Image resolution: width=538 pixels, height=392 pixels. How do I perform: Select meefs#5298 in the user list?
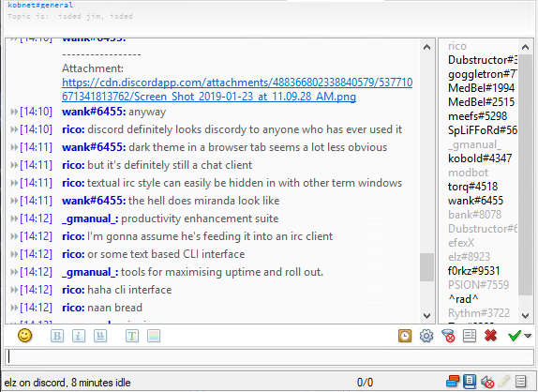point(477,116)
